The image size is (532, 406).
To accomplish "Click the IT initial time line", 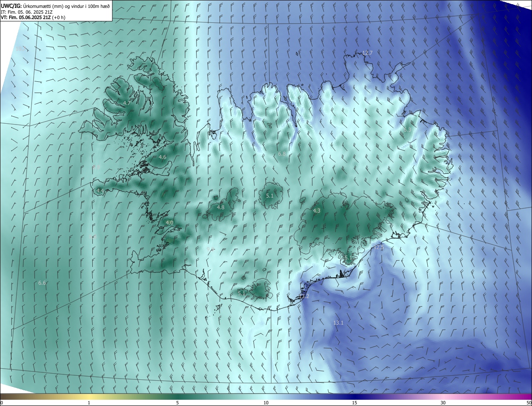I will pyautogui.click(x=27, y=12).
